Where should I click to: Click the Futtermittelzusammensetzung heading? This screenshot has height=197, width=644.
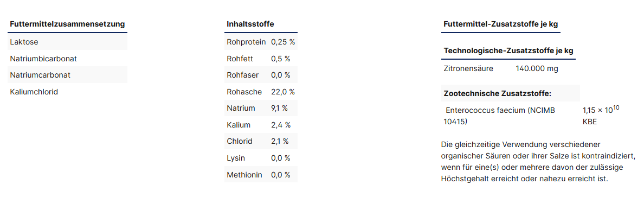click(67, 24)
